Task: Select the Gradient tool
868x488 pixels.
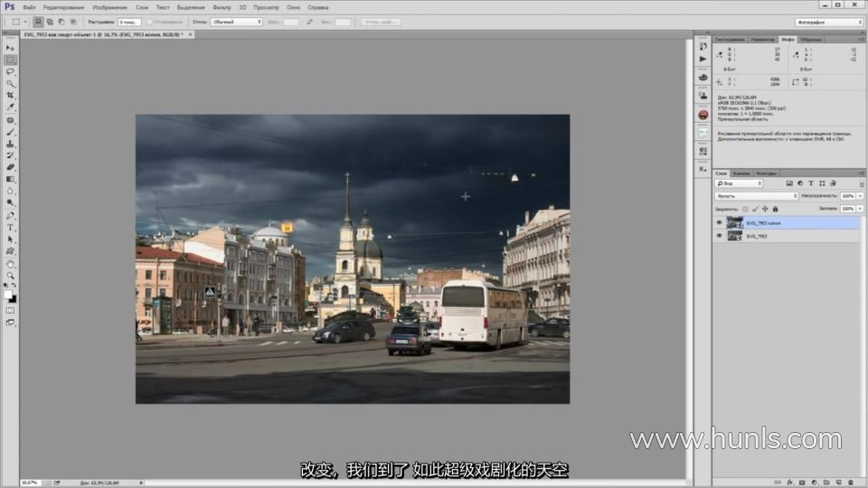Action: coord(11,179)
